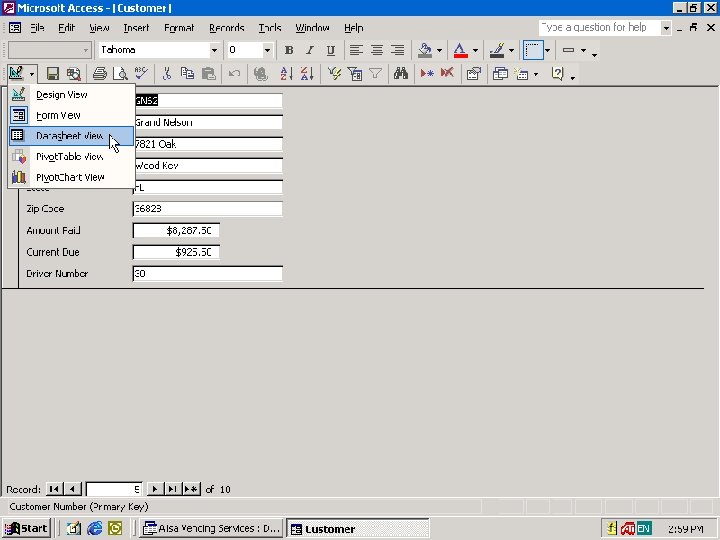Toggle Underline formatting

pos(330,50)
